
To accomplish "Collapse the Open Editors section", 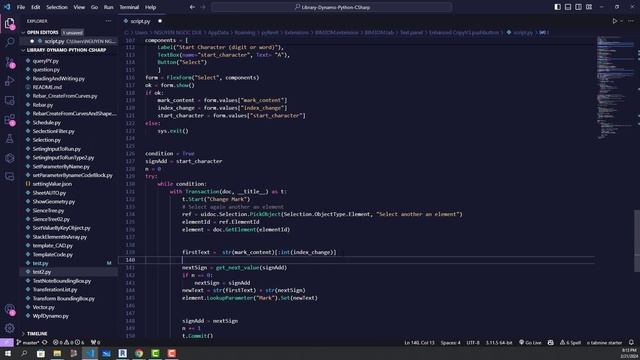I will (x=24, y=32).
